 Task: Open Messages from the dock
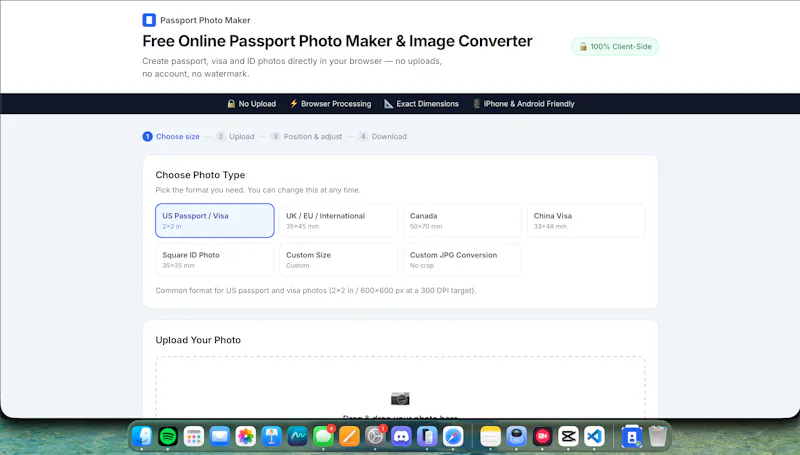[x=323, y=437]
